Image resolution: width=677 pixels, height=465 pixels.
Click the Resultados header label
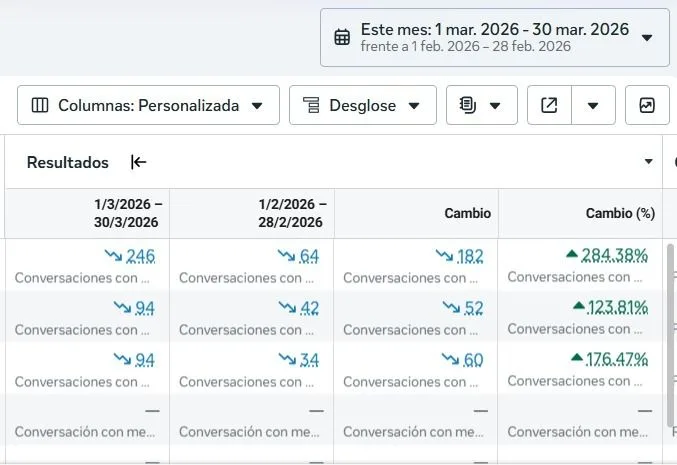click(67, 162)
